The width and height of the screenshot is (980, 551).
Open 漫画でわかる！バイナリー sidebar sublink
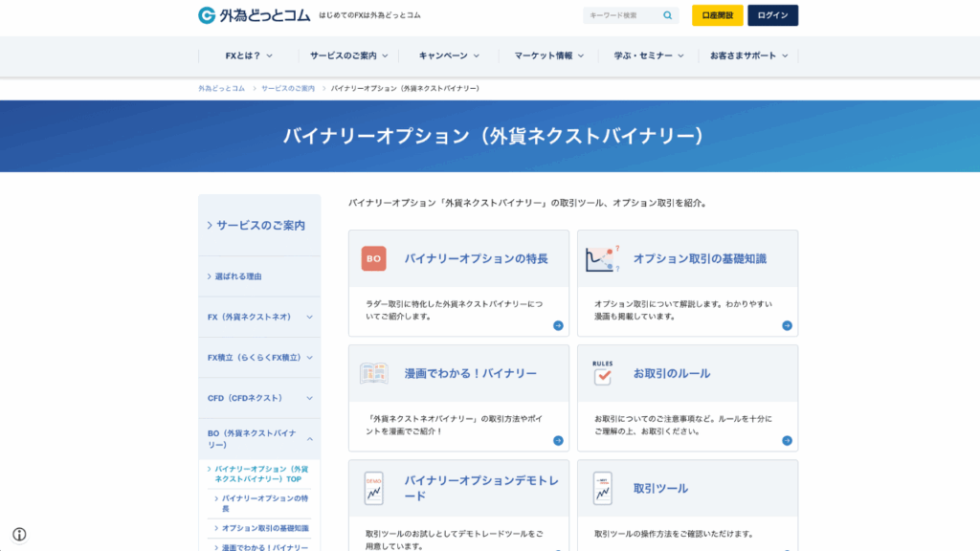[265, 547]
